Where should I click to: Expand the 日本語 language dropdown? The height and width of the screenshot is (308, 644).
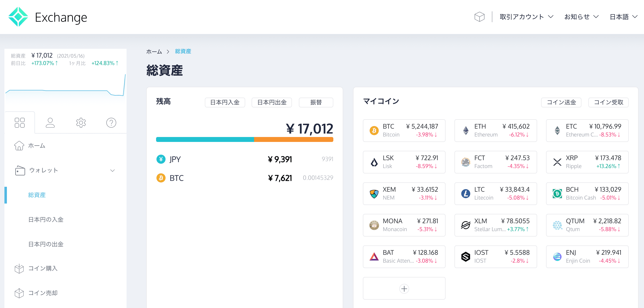tap(623, 17)
